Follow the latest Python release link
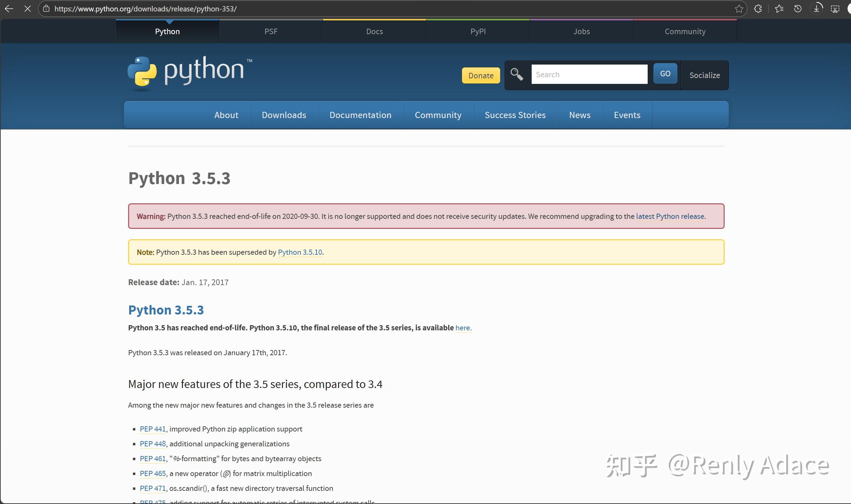 point(670,216)
